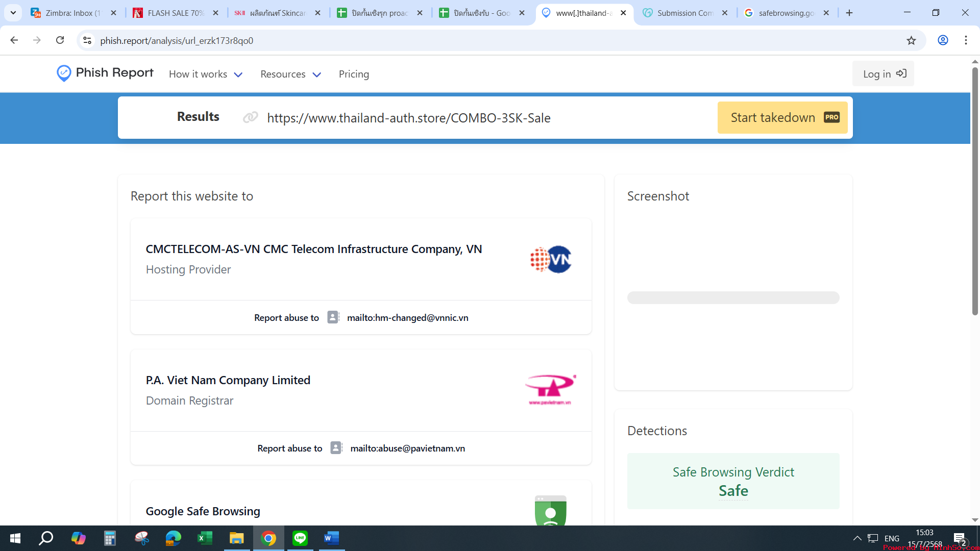Screen dimensions: 980x551
Task: Bookmark this page with star icon
Action: point(911,40)
